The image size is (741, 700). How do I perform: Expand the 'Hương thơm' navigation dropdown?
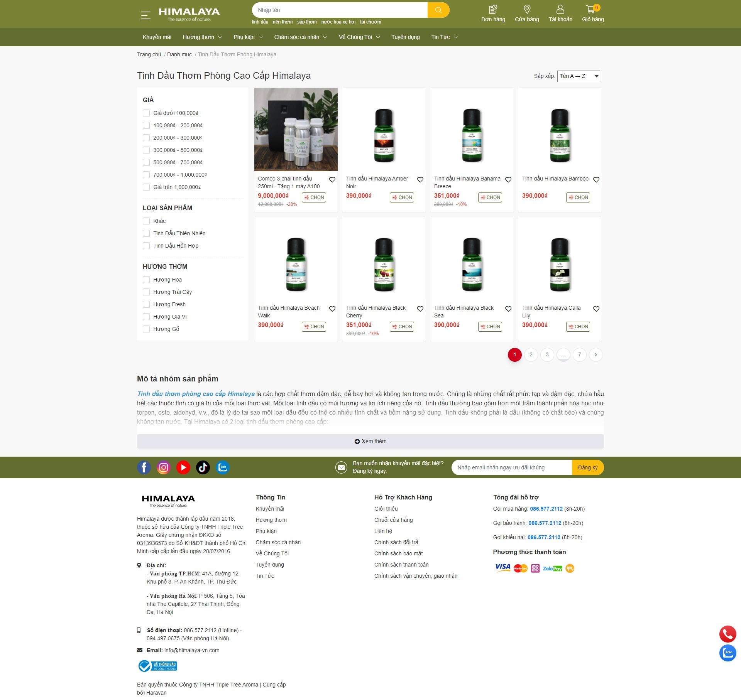point(202,37)
